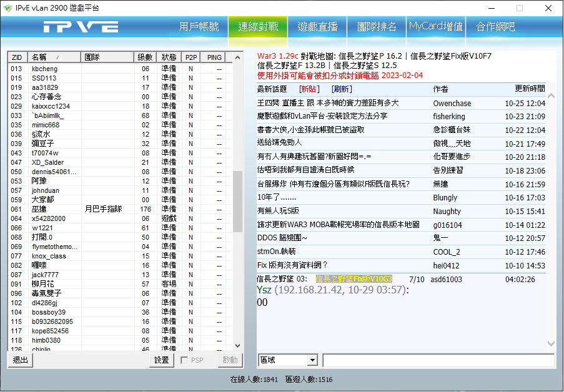Open topic 10年了.......
The width and height of the screenshot is (564, 392).
pyautogui.click(x=277, y=197)
